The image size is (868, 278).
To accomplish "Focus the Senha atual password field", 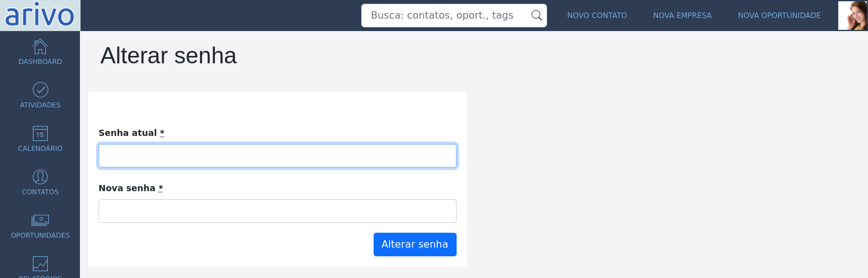I will (278, 156).
